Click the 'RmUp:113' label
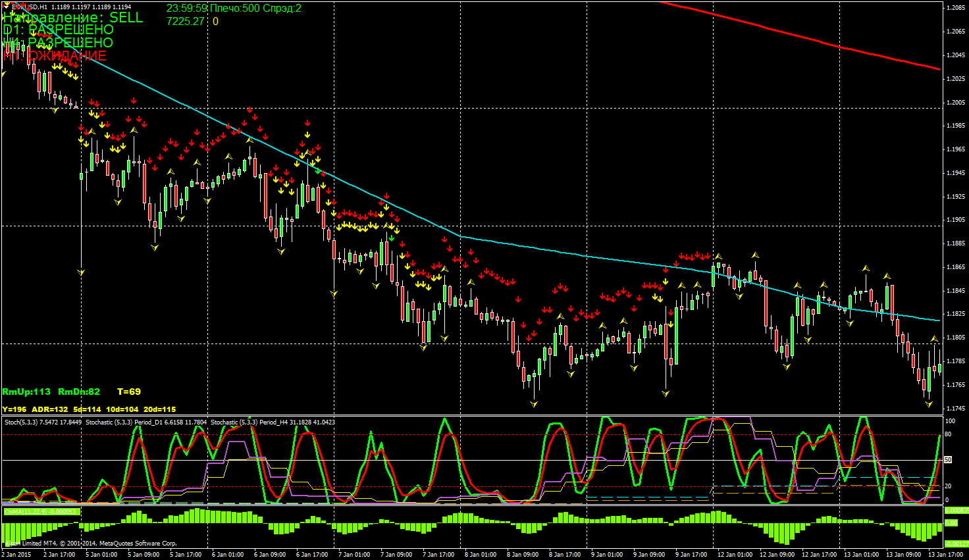 click(26, 392)
